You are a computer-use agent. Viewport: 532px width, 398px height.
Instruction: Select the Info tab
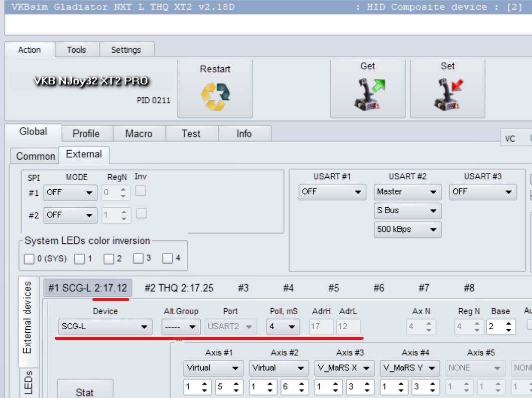244,134
